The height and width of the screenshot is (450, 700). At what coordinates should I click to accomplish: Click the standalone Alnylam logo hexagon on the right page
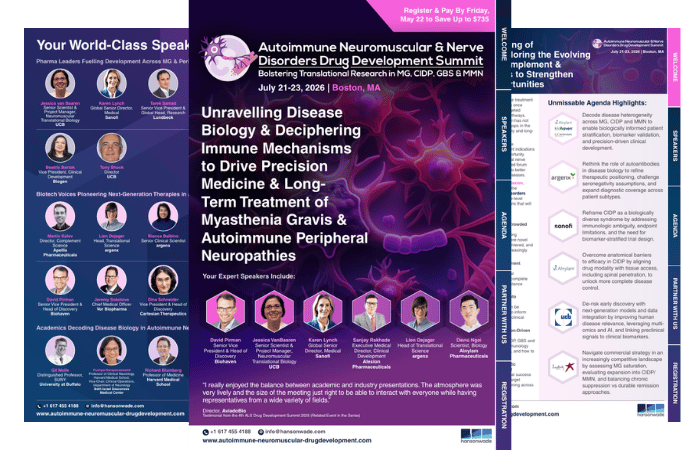(x=563, y=268)
